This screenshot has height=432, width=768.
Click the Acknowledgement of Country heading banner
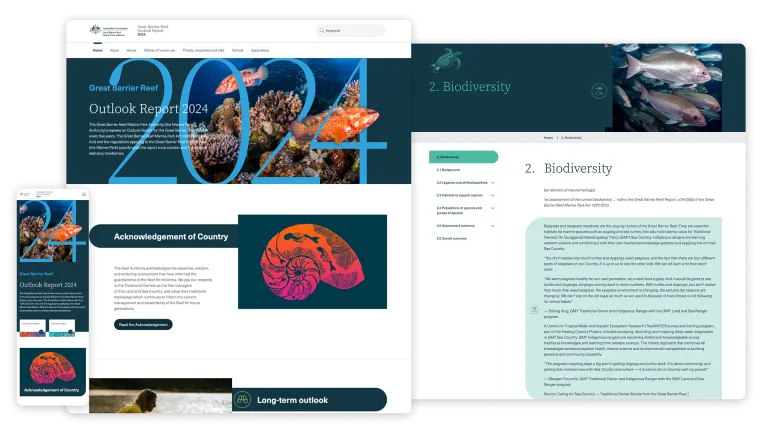click(x=164, y=237)
